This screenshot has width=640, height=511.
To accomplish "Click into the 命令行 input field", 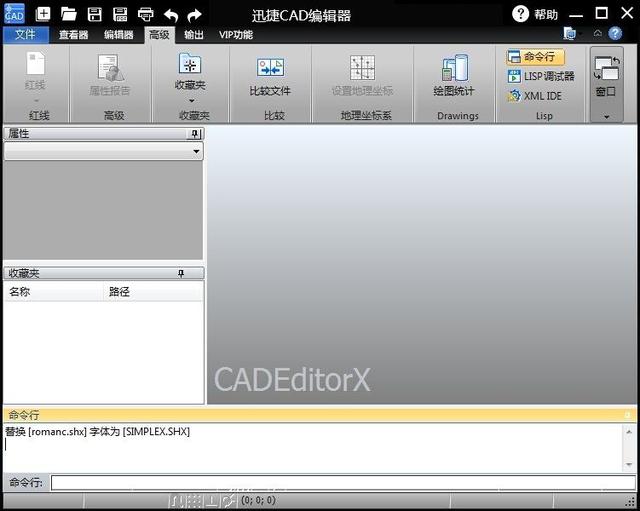I will coord(343,483).
